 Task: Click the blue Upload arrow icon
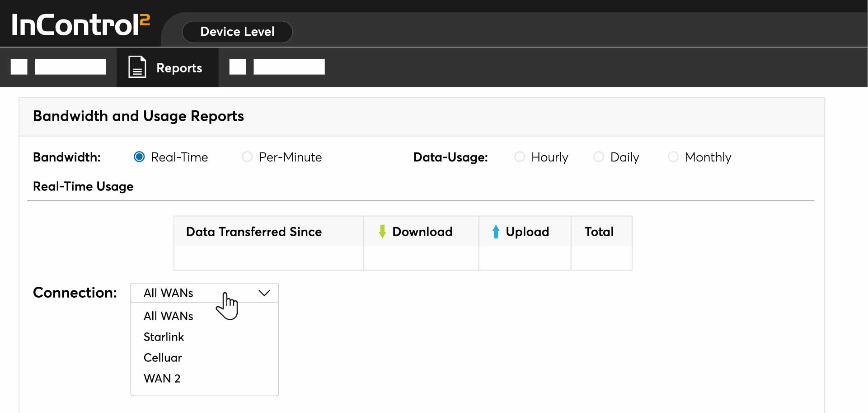pyautogui.click(x=496, y=231)
